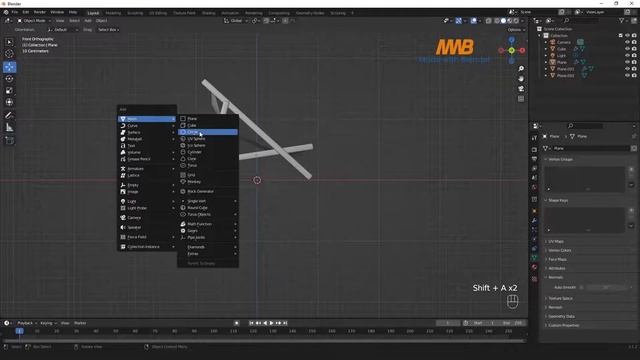Open the Output properties tab icon
This screenshot has height=360, width=640.
(534, 159)
